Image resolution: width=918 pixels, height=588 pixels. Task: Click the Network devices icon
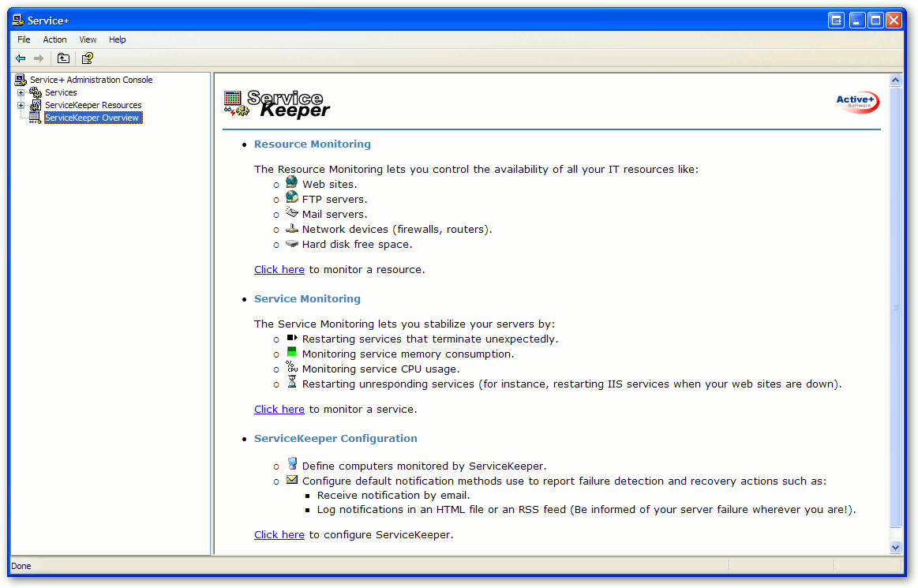coord(291,228)
